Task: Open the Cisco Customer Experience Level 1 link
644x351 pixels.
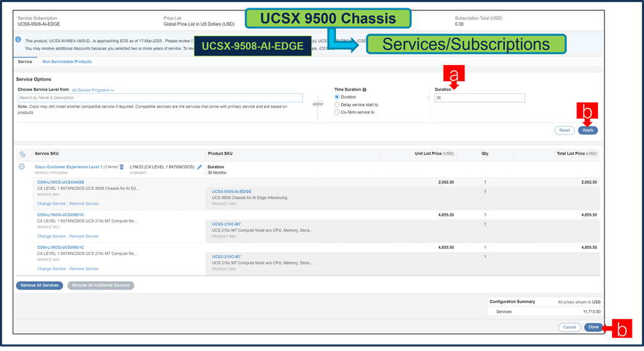Action: [68, 167]
